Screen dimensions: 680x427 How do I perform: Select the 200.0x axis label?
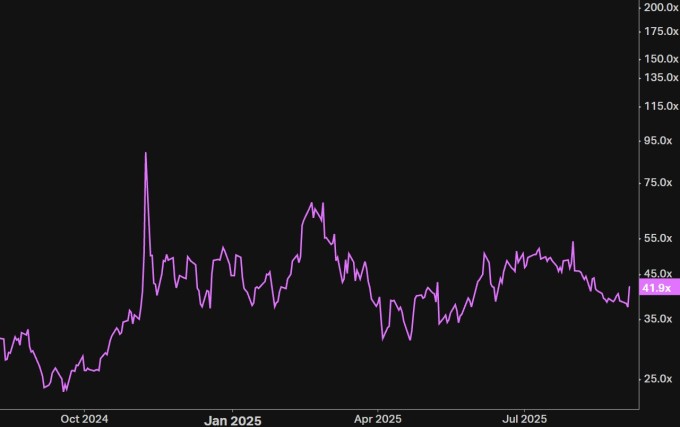point(661,7)
